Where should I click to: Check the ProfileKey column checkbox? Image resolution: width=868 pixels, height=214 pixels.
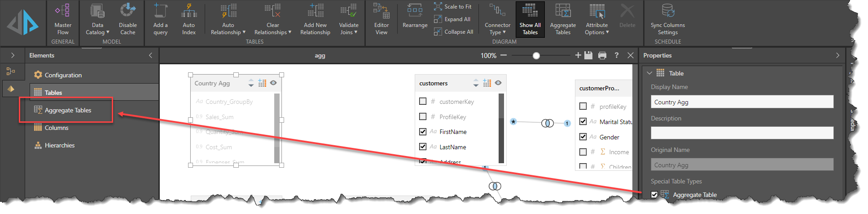pyautogui.click(x=423, y=116)
